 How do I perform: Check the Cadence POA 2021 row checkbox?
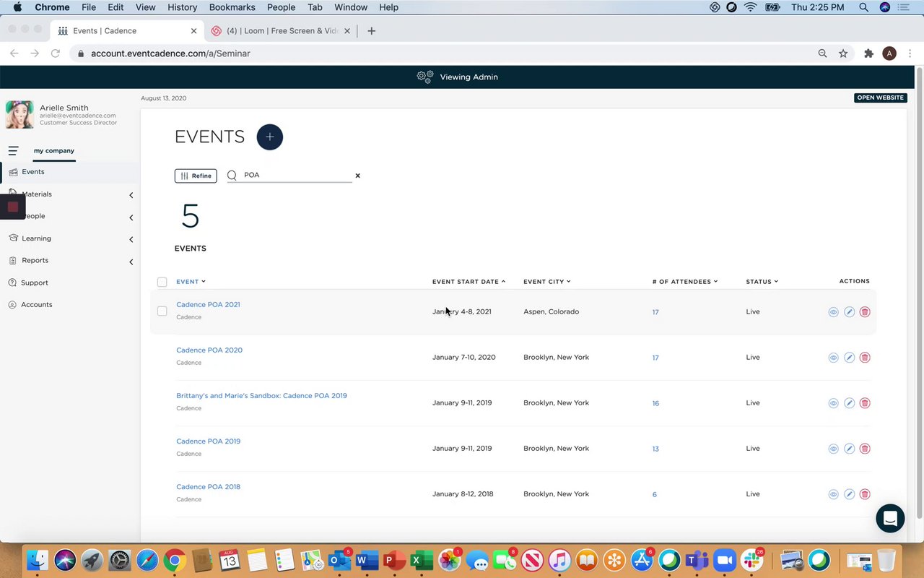[x=162, y=311]
